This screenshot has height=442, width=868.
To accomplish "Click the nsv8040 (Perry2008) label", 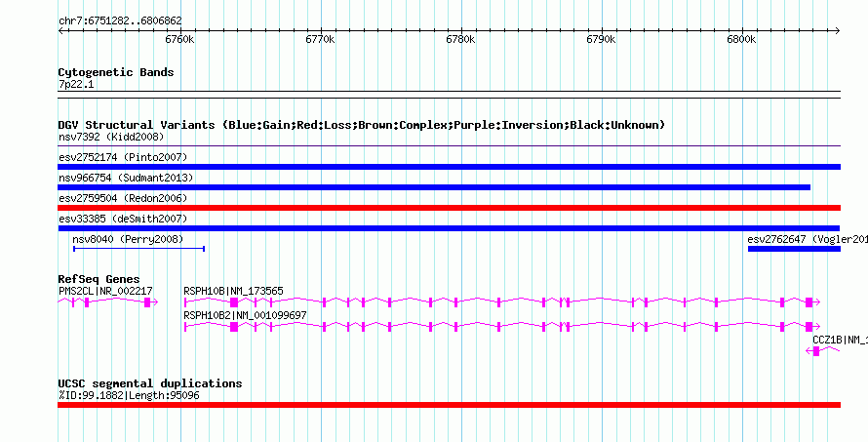I will (x=128, y=239).
